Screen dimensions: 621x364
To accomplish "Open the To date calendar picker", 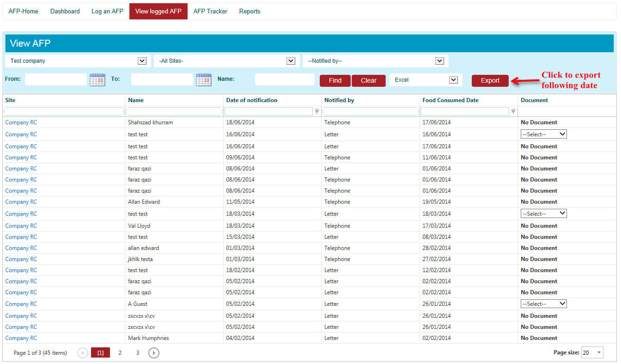I will point(204,79).
